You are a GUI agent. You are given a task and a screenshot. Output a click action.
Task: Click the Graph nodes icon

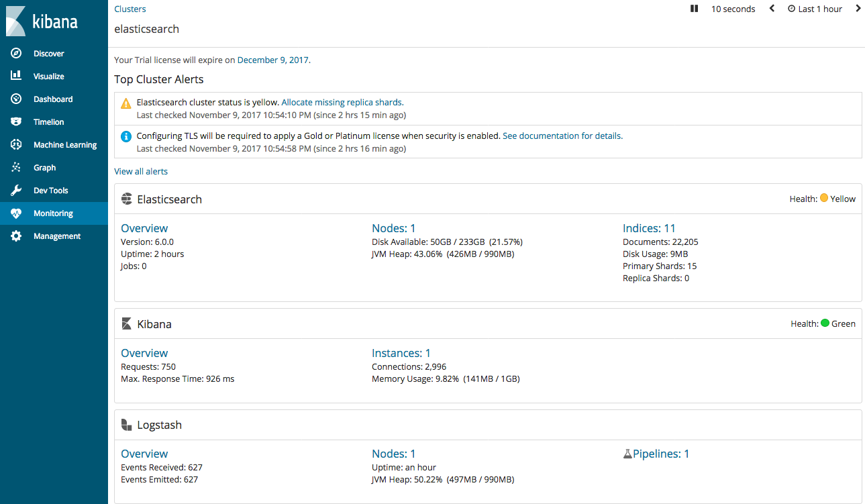coord(16,168)
